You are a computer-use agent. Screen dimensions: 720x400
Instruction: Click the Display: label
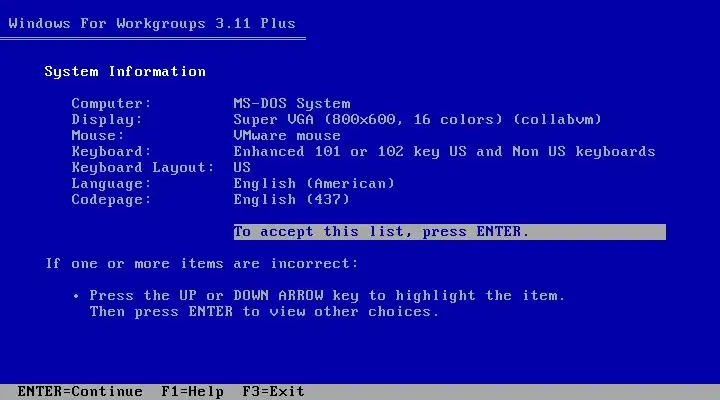click(107, 119)
